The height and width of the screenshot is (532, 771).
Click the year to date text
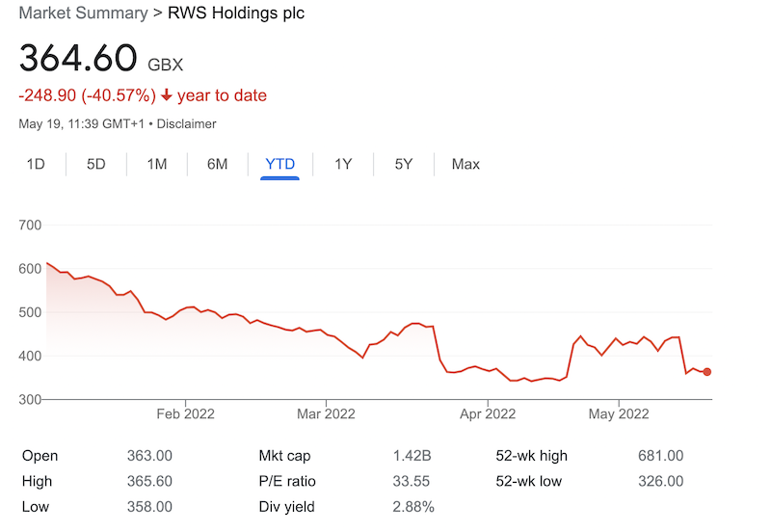pyautogui.click(x=222, y=95)
